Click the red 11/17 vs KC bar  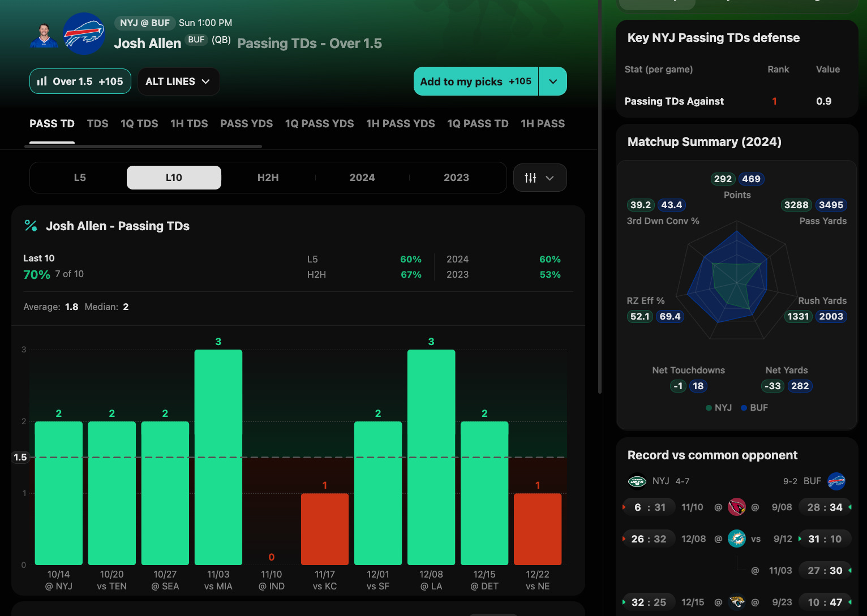[325, 529]
